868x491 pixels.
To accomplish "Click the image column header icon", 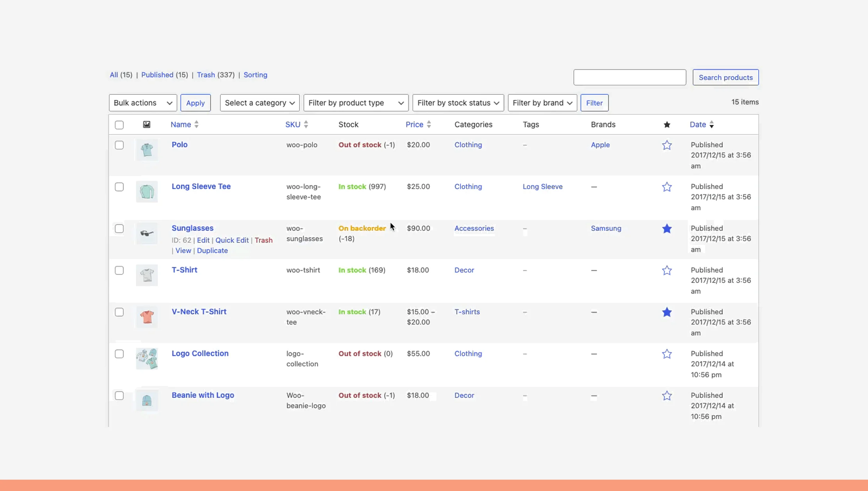I will pyautogui.click(x=146, y=124).
